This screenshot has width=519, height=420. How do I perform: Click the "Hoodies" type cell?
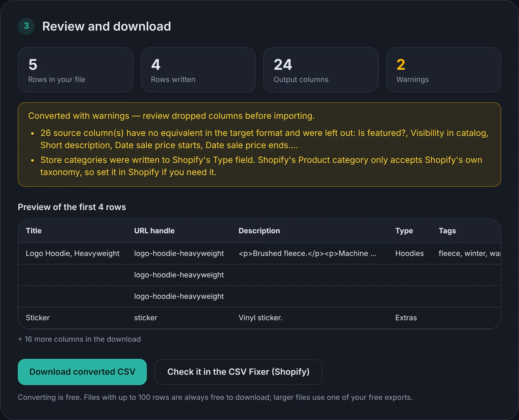(x=409, y=253)
